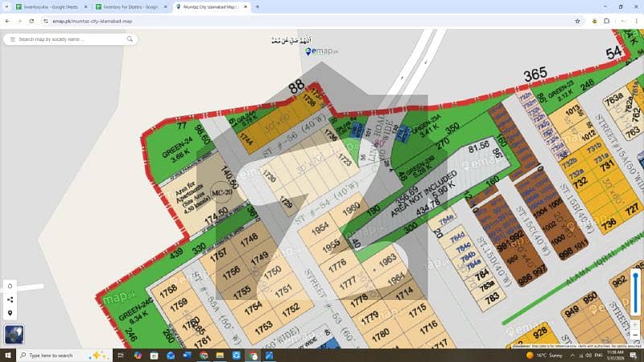The image size is (644, 362).
Task: Click the share icon in the left map panel
Action: (x=10, y=299)
